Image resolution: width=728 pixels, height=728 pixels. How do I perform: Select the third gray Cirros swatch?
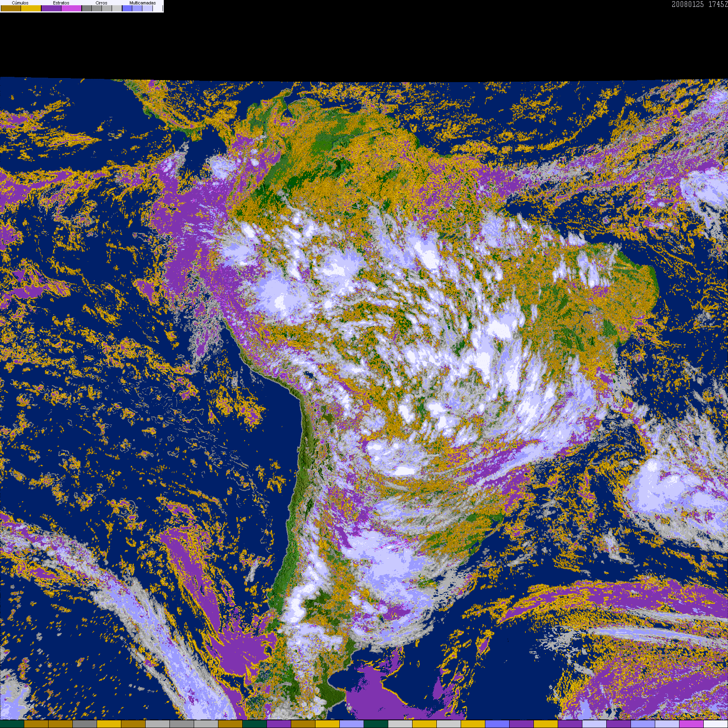coord(107,8)
